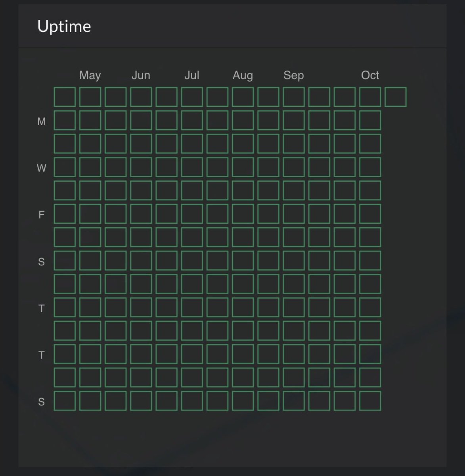465x476 pixels.
Task: Open M-row cell in the Sep column
Action: [294, 121]
